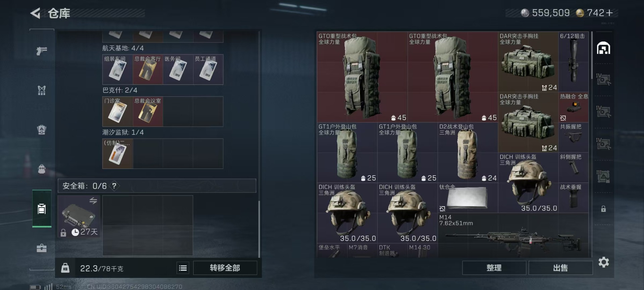Click the 出售 sell button
This screenshot has width=644, height=290.
[560, 268]
